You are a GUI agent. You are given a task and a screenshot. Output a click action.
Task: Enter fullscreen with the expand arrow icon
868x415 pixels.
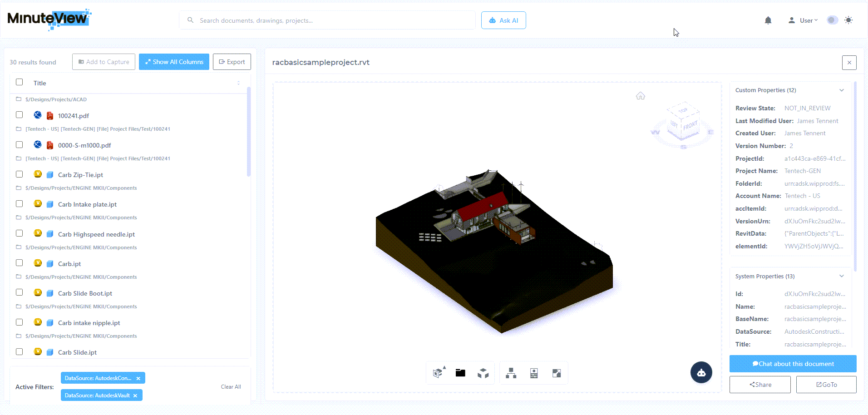coord(557,373)
